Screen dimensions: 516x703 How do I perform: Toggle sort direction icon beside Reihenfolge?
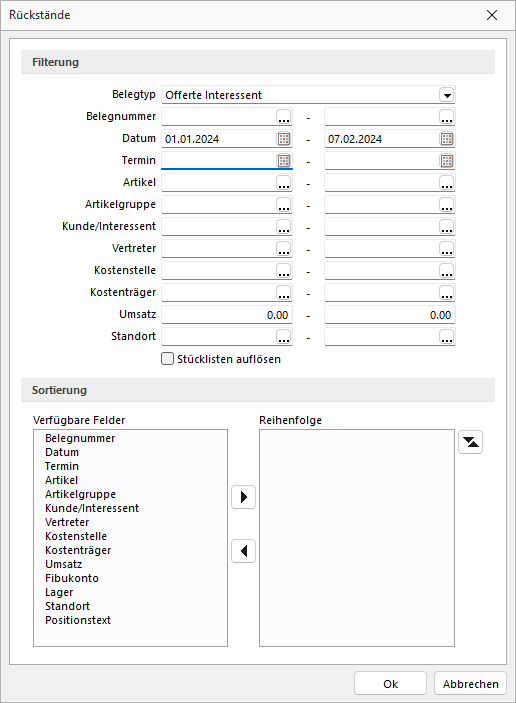(470, 442)
